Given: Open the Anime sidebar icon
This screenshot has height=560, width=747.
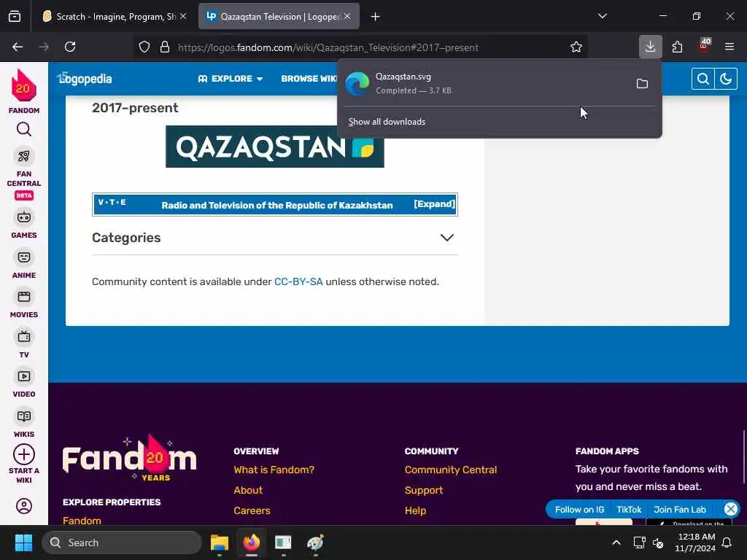Looking at the screenshot, I should (24, 257).
